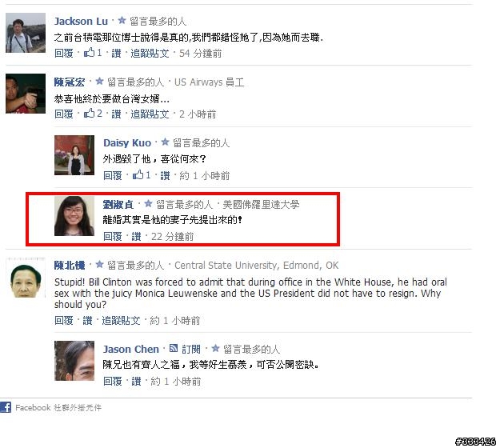Follow post on 陳北德's English comment

pos(121,320)
